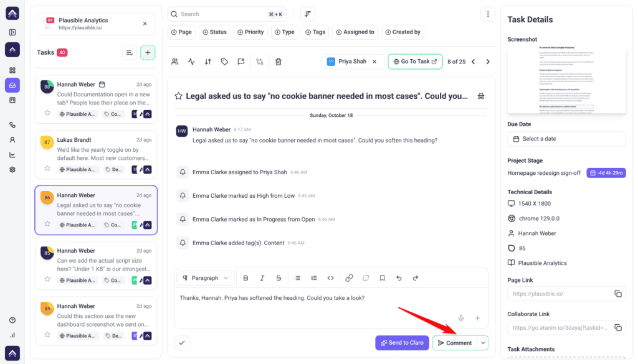The height and width of the screenshot is (364, 638).
Task: Star Lukas Brandt's task card
Action: coord(47,168)
